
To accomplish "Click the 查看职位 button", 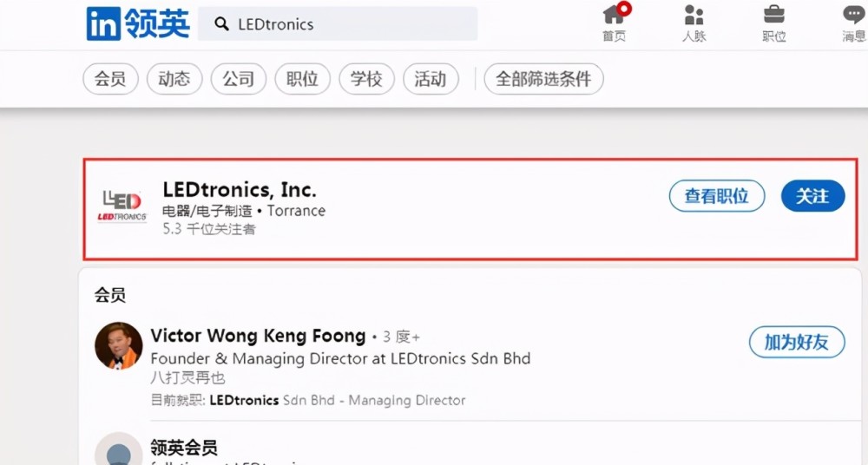I will [x=716, y=196].
